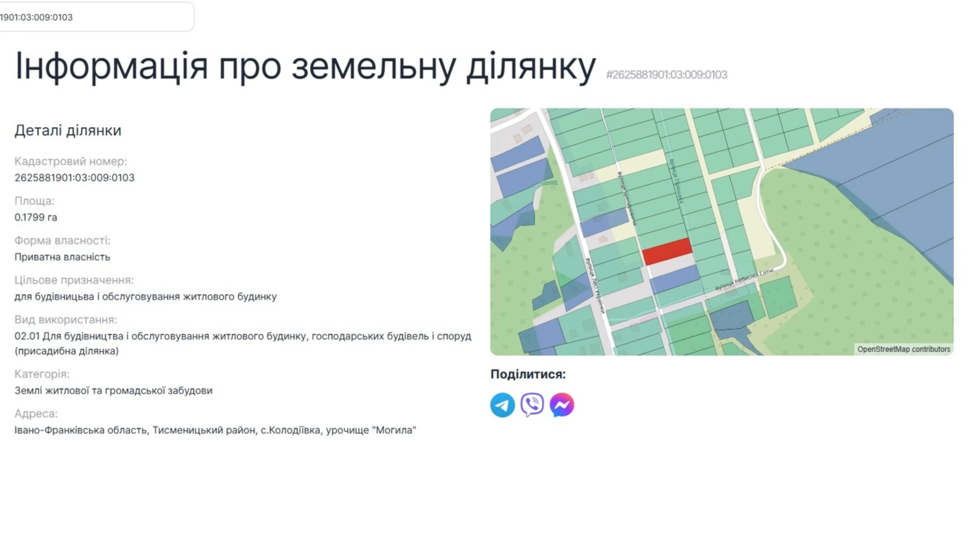Share the parcel via Messenger icon
Viewport: 980px width, 551px height.
point(562,405)
